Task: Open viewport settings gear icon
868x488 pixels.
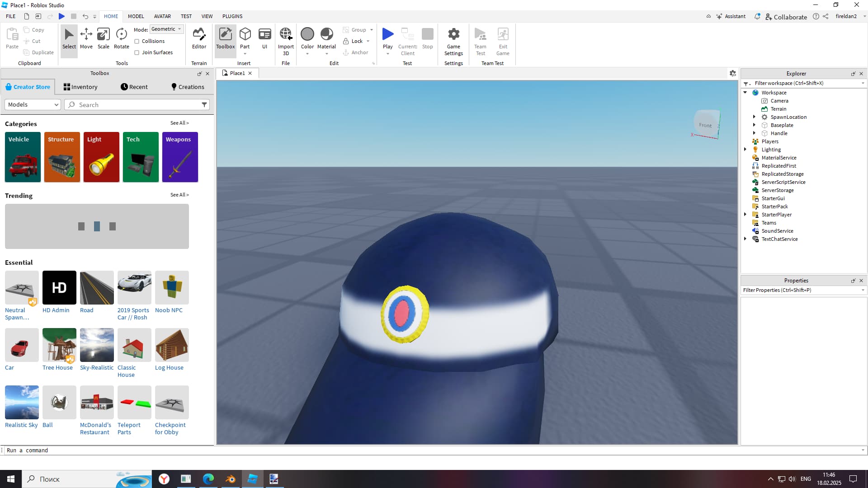Action: (x=733, y=73)
